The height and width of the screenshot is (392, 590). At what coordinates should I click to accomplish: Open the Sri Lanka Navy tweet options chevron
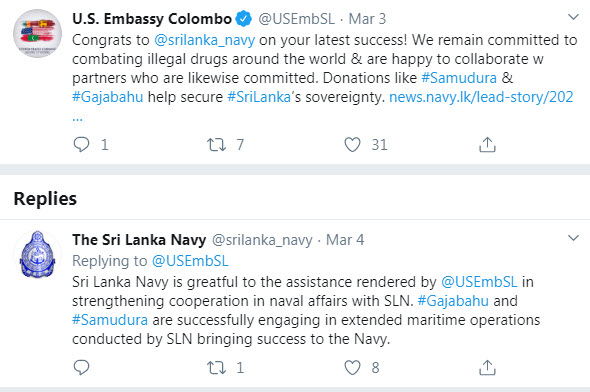(x=573, y=238)
